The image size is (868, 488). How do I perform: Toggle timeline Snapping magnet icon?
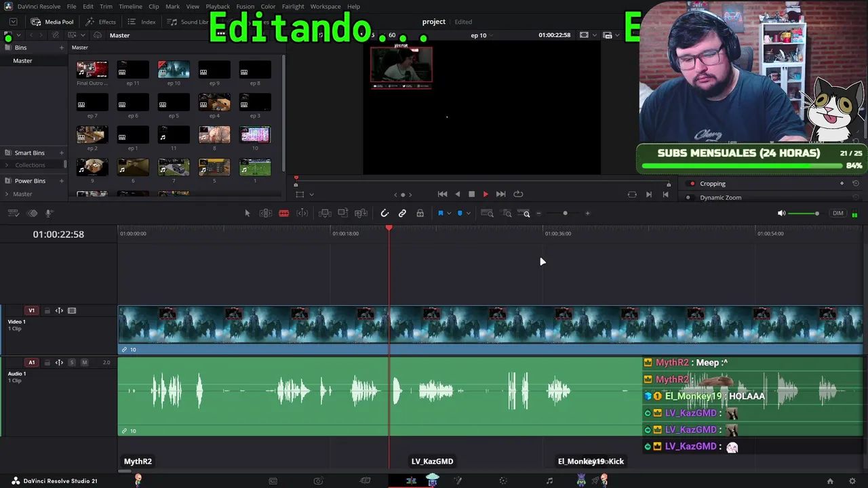tap(384, 213)
